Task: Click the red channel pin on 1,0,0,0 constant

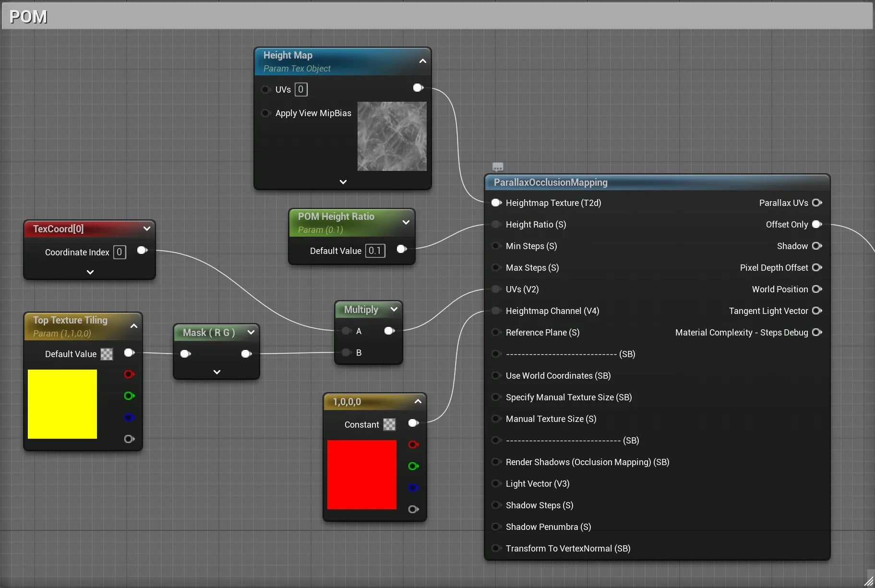Action: pos(413,444)
